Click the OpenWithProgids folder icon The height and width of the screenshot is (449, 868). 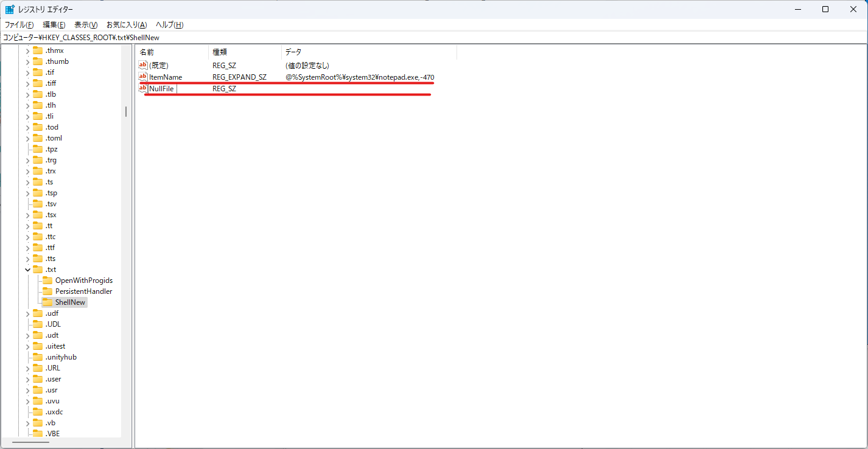(47, 280)
